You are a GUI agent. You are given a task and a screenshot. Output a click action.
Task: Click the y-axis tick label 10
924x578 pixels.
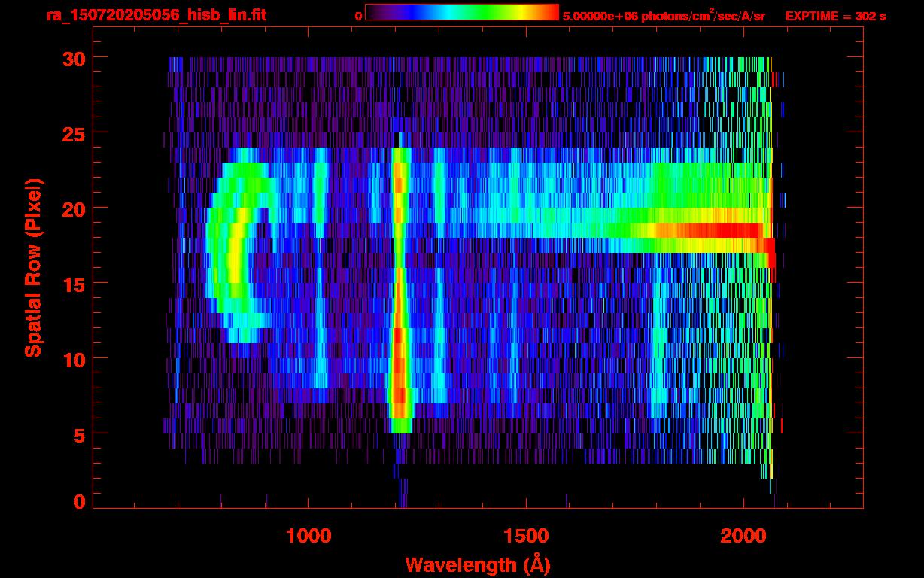click(x=74, y=359)
